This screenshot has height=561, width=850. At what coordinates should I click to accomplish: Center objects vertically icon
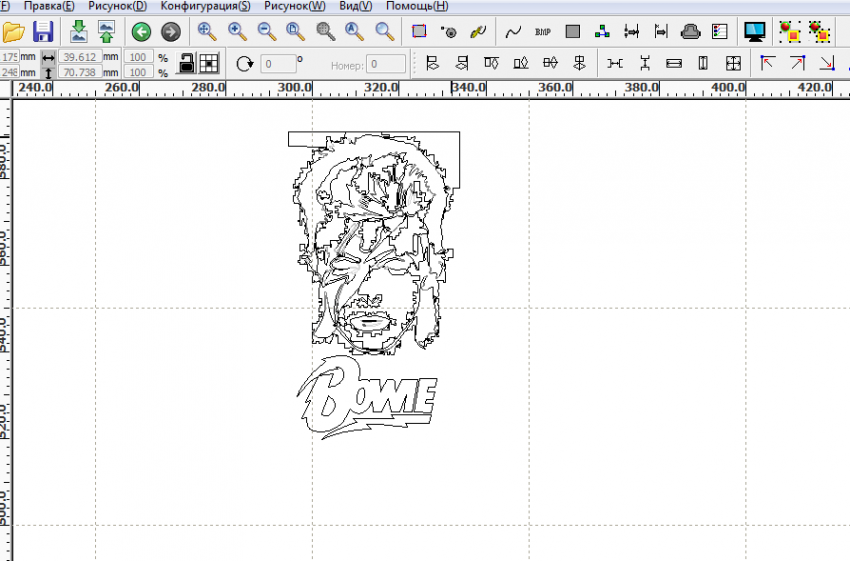(579, 63)
